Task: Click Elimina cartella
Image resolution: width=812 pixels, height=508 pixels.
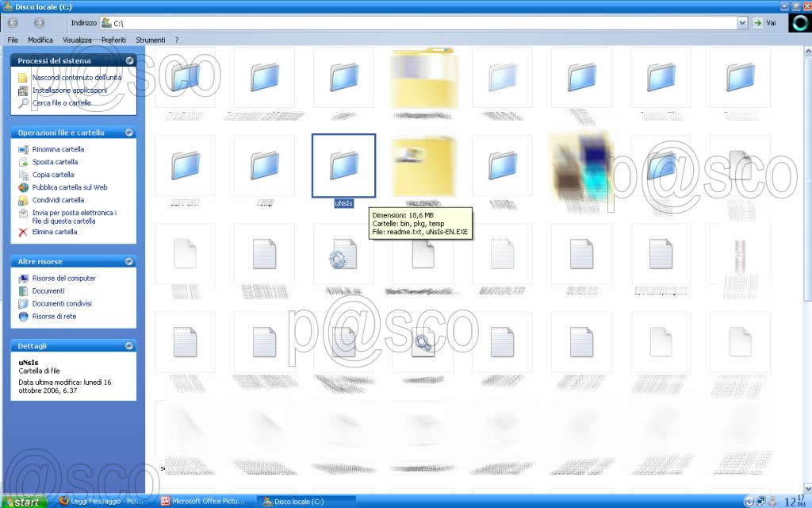Action: click(55, 232)
